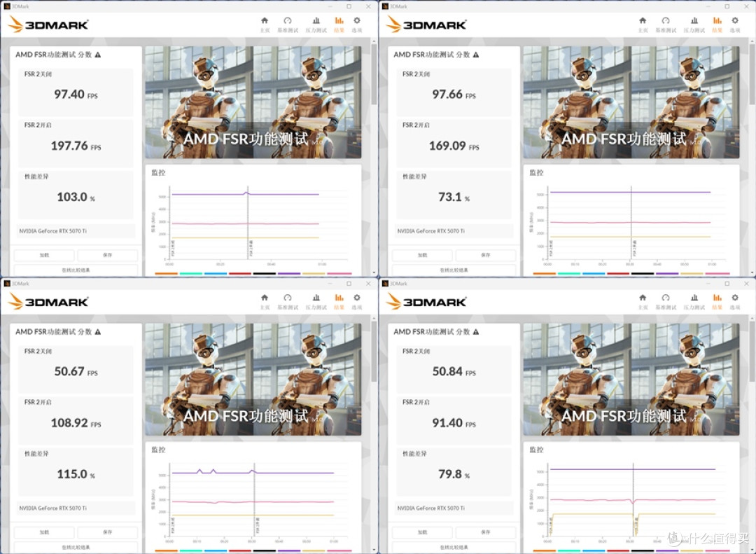Click the 103.0 % performance difference value
This screenshot has height=554, width=756.
(x=76, y=197)
